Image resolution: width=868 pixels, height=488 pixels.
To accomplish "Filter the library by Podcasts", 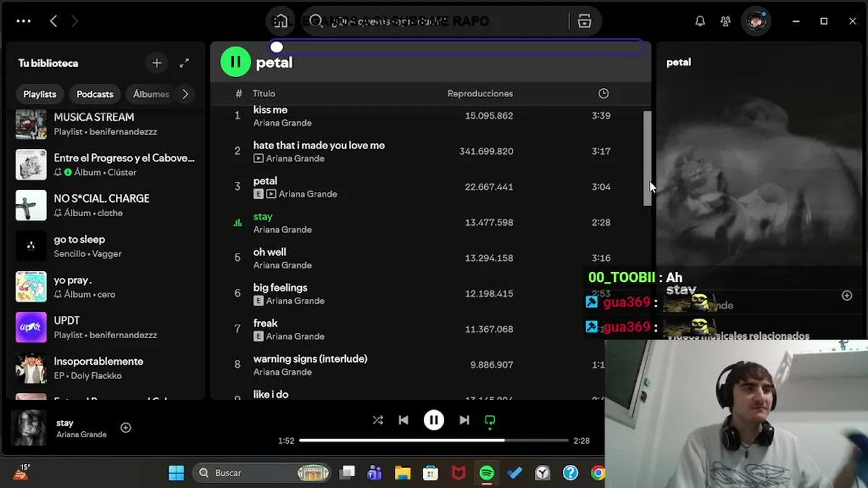I will (95, 94).
